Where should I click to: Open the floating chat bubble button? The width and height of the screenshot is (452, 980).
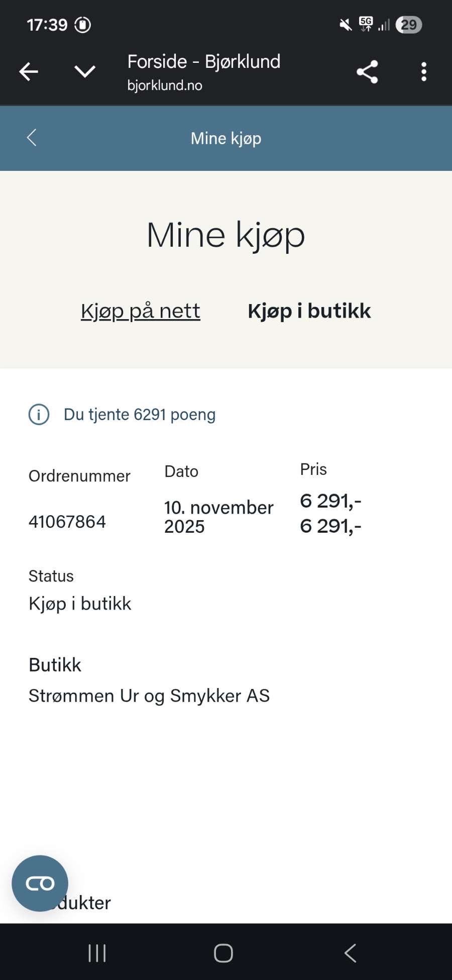[40, 883]
